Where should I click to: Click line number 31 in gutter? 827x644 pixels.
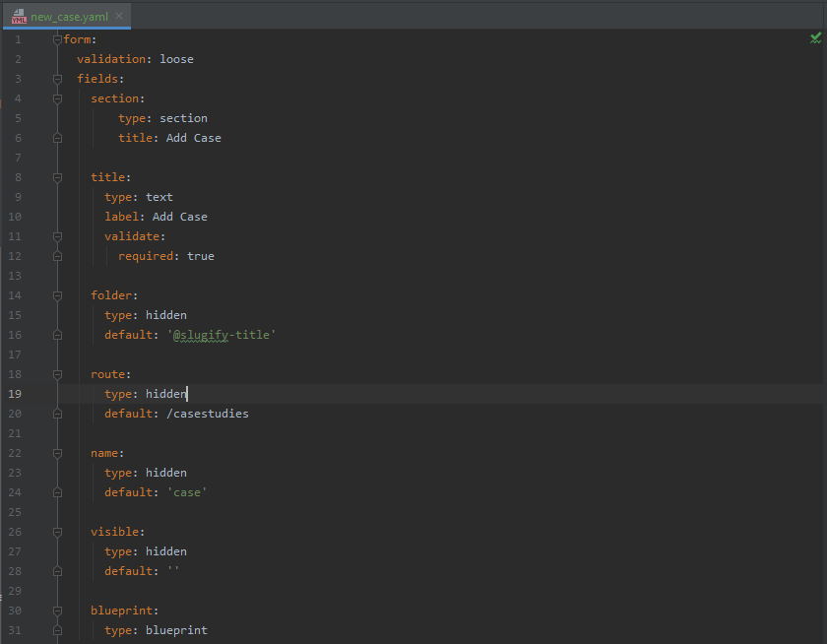(15, 630)
